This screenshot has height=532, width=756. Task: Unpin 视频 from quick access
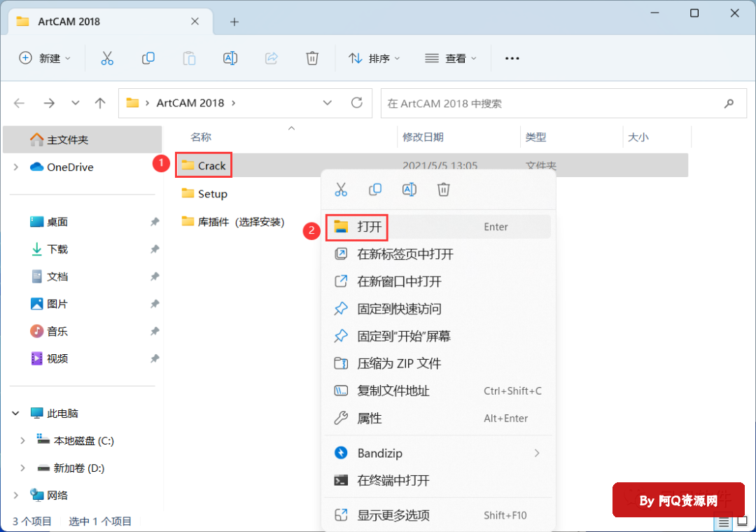pos(154,359)
